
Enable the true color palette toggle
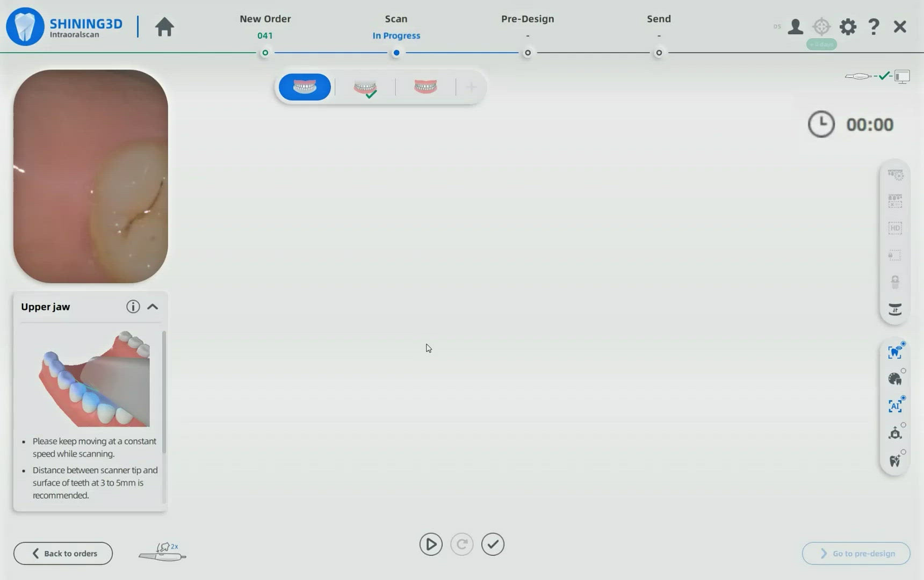(894, 379)
